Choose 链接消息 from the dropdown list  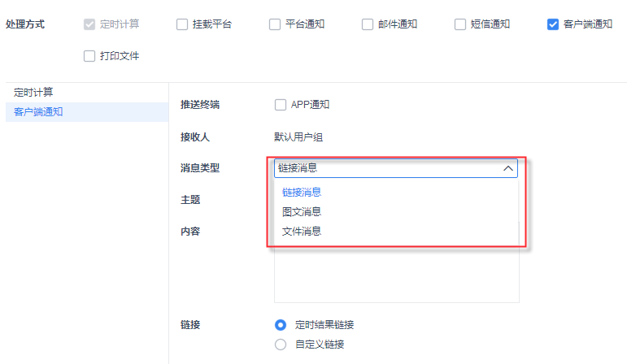[x=302, y=193]
